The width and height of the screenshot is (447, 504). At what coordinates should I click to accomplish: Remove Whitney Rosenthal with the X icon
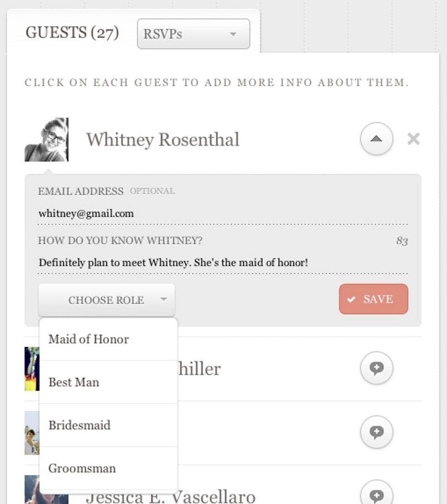tap(413, 139)
